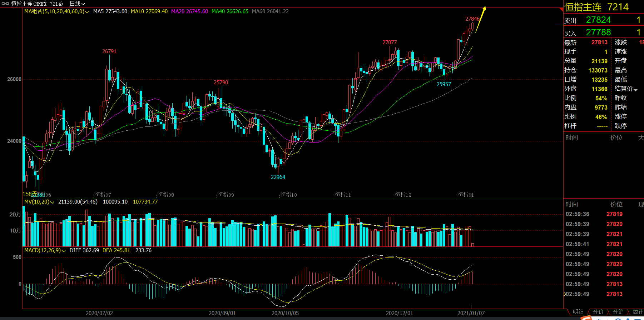Switch to the 明细 tab
The image size is (644, 320).
tap(578, 312)
